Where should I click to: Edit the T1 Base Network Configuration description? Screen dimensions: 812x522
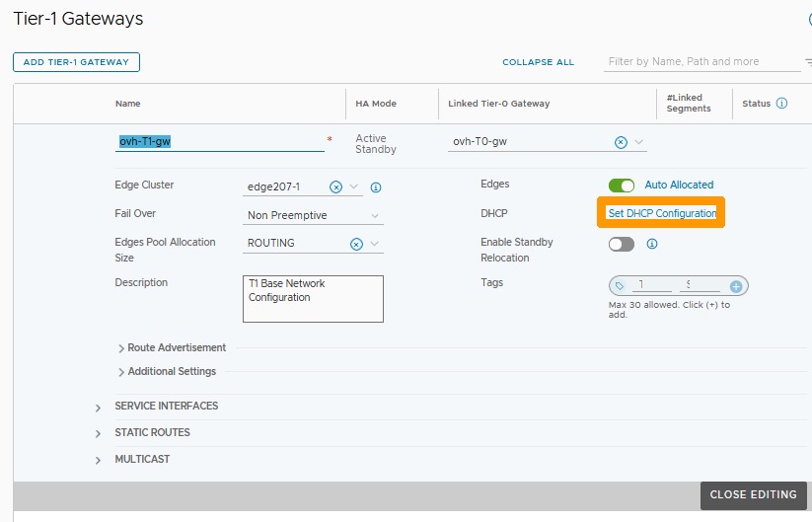point(313,299)
